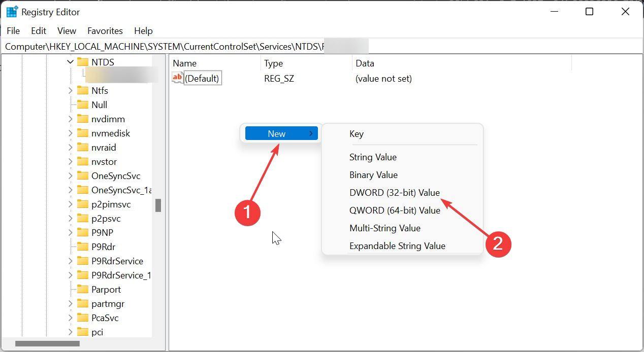Select the P9Rdr folder icon
The height and width of the screenshot is (352, 644).
[83, 247]
